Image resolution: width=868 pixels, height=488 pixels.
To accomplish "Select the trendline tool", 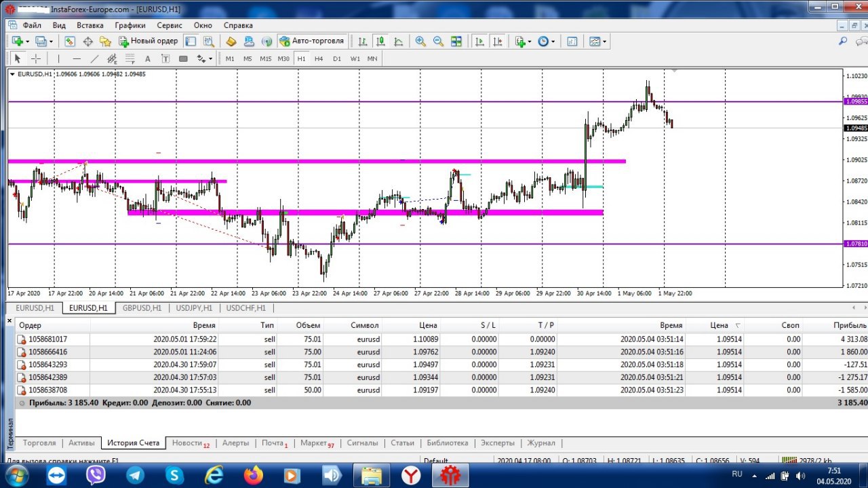I will tap(94, 58).
